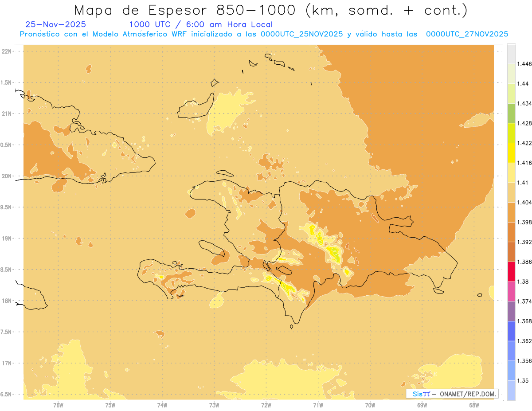Click the initialization timestamp '0000UTC_25NOV2025'
The width and height of the screenshot is (532, 411).
[x=302, y=34]
